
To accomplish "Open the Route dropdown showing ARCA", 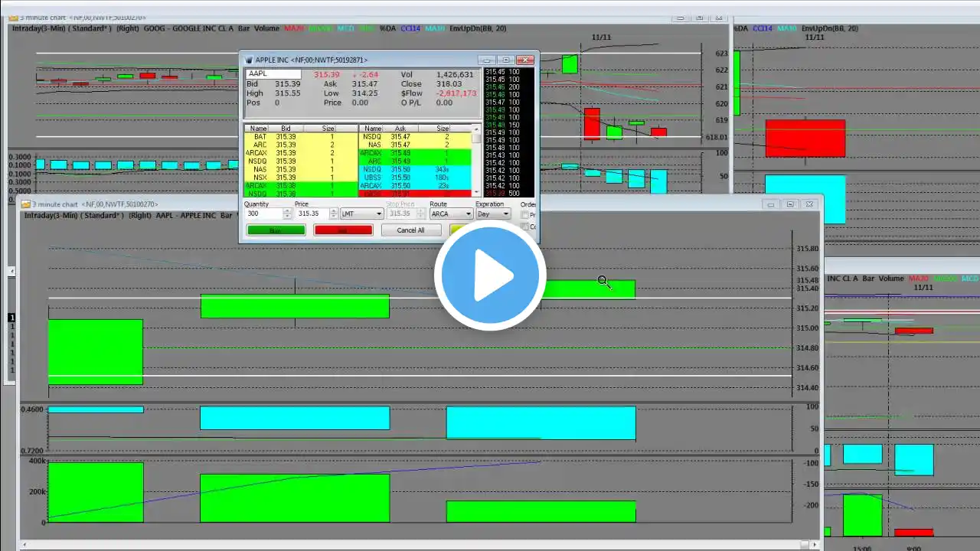I will (451, 214).
